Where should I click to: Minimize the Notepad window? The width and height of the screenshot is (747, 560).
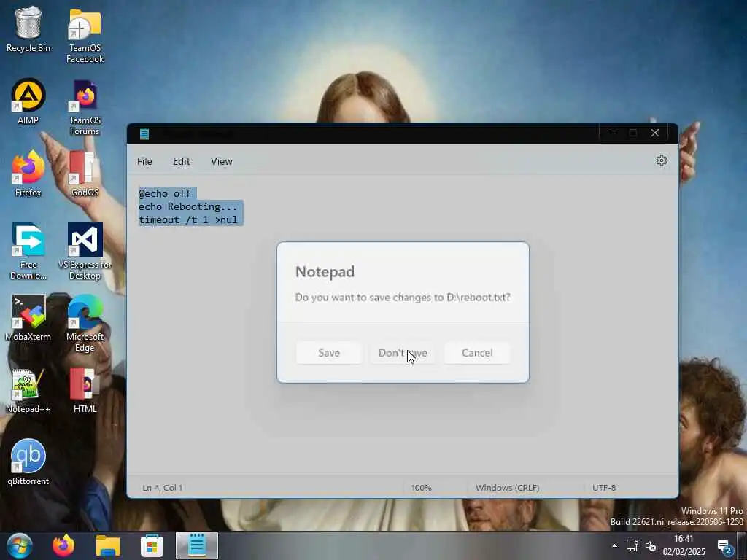612,133
